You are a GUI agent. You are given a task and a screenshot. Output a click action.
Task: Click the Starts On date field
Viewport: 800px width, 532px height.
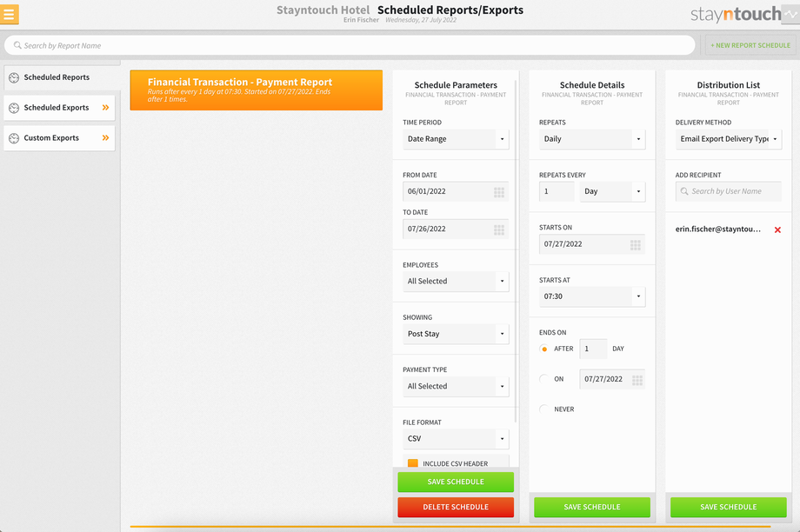click(592, 243)
